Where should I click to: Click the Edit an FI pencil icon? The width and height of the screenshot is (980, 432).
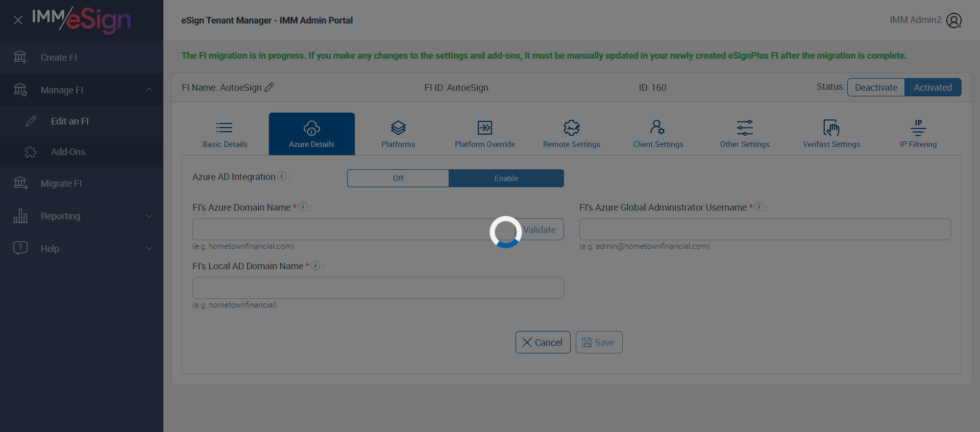click(31, 121)
